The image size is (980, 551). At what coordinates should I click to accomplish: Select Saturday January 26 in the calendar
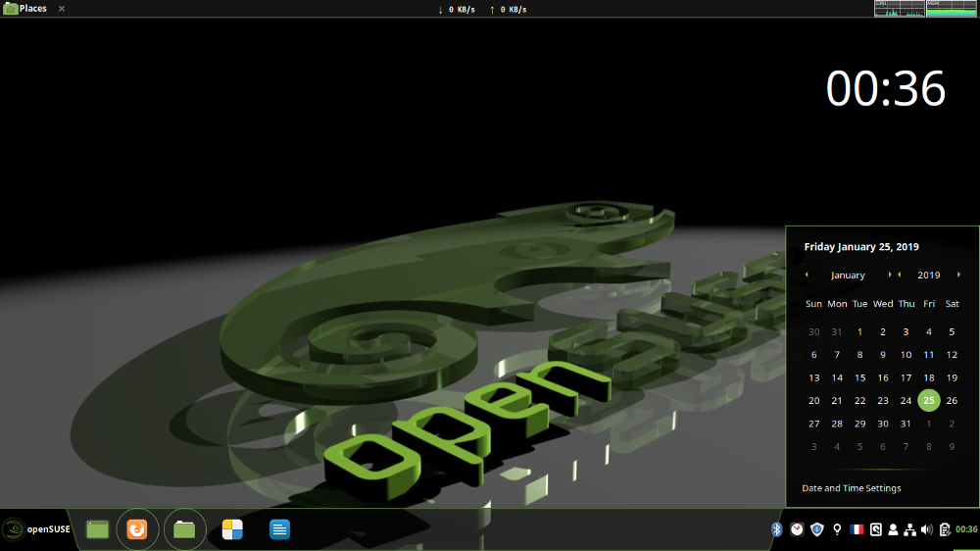pyautogui.click(x=952, y=400)
